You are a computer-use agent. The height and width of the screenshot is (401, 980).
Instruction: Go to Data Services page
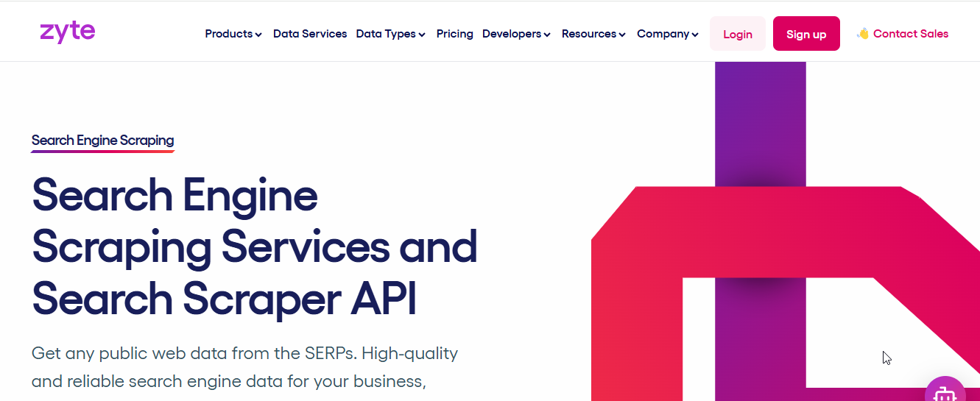310,34
